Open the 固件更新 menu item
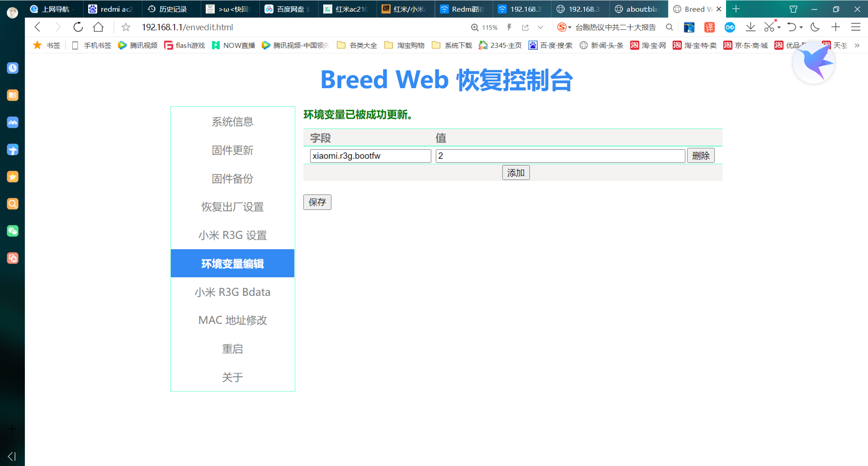868x466 pixels. (232, 150)
